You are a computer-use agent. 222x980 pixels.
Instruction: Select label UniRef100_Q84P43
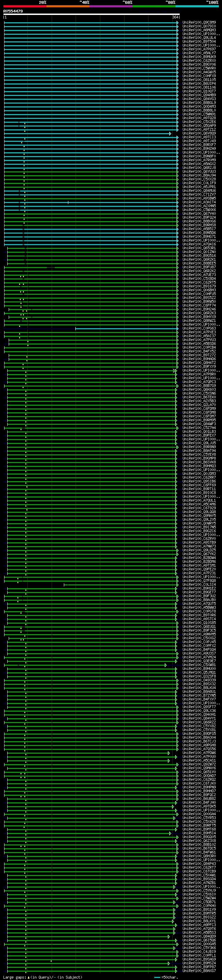[199, 864]
